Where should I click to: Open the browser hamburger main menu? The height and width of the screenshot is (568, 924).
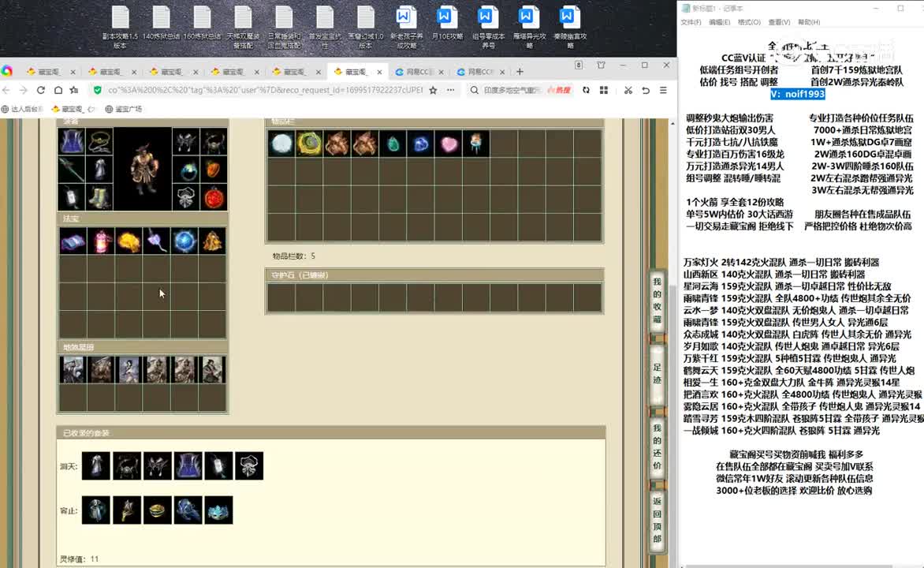click(664, 90)
